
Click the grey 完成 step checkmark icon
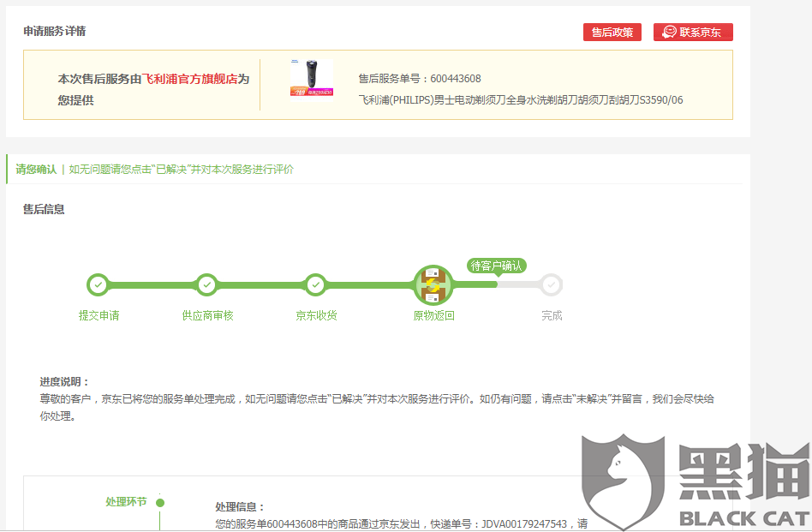point(552,284)
